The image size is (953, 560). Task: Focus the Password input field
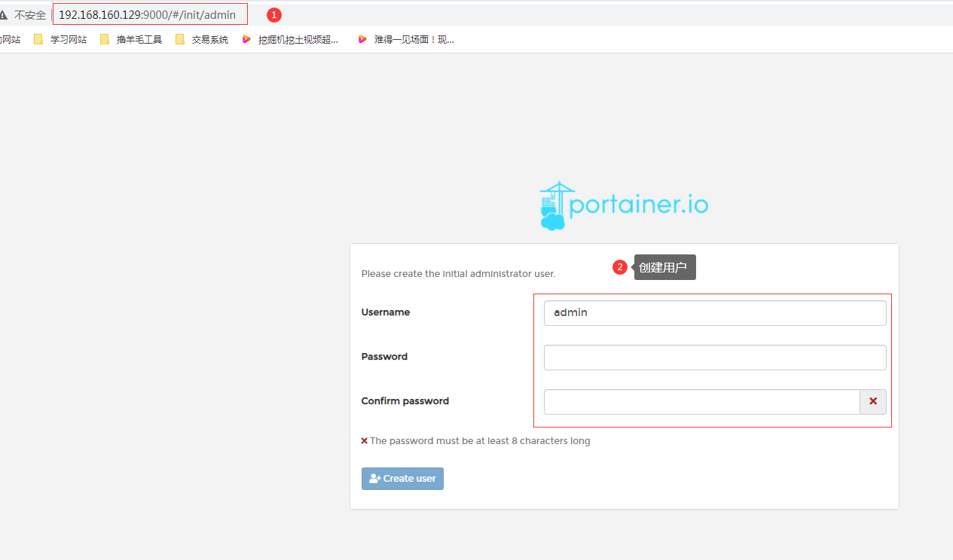click(x=715, y=358)
